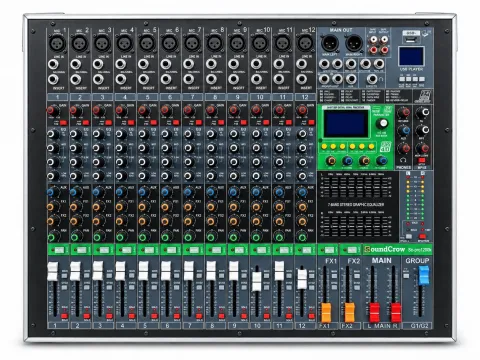Click the red right tape output RCA jack
Screen dimensions: 480x360
(x=384, y=50)
